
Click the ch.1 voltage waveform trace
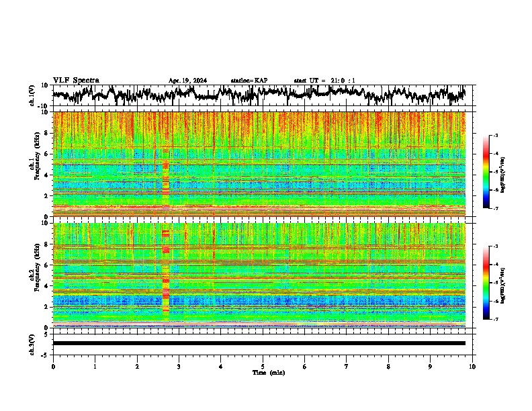[259, 95]
